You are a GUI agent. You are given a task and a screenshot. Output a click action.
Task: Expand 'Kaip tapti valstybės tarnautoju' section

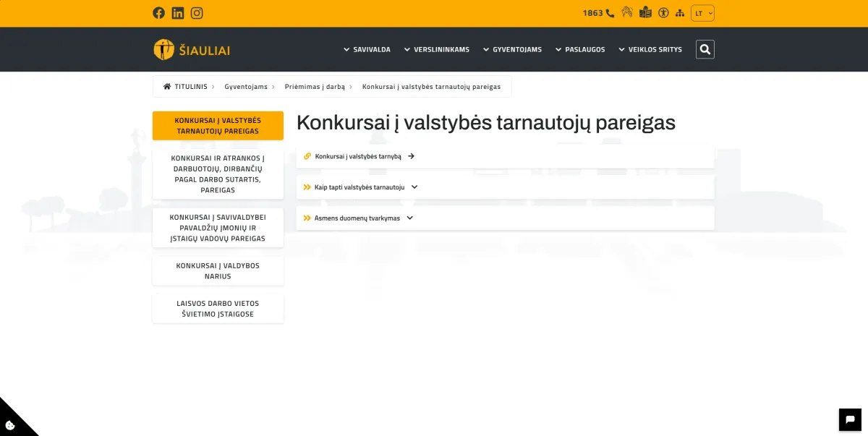(x=360, y=187)
